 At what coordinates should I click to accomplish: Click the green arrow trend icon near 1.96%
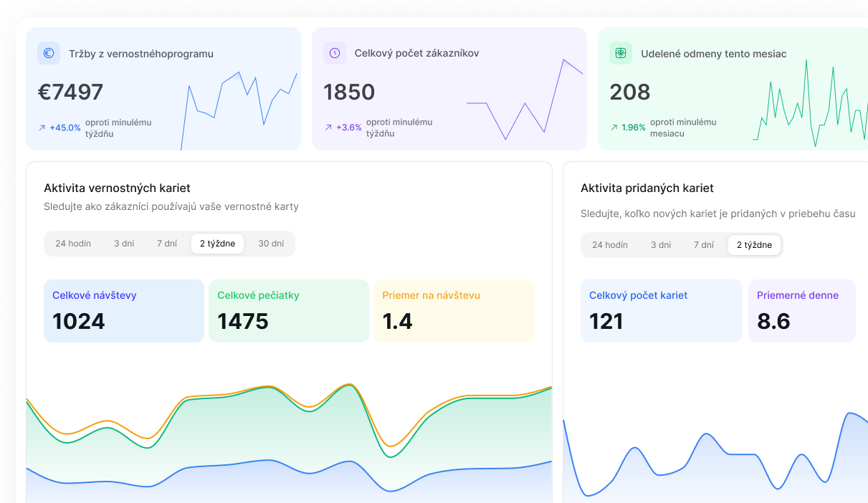click(x=614, y=128)
